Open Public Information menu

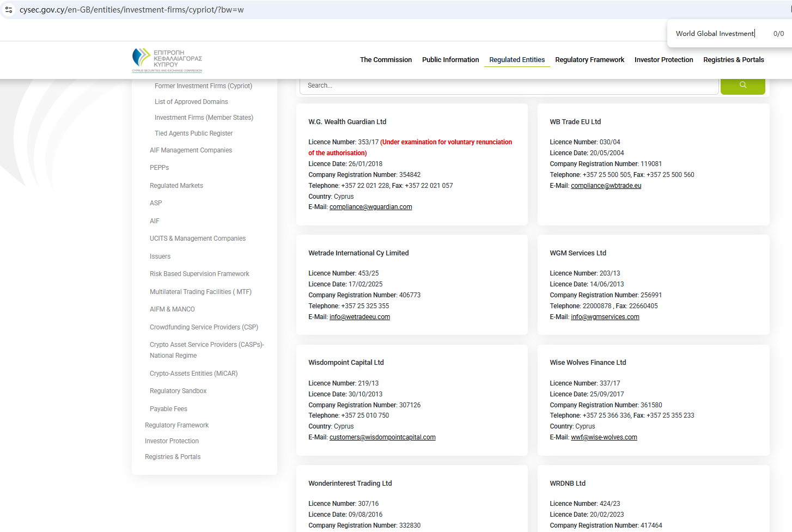click(450, 60)
